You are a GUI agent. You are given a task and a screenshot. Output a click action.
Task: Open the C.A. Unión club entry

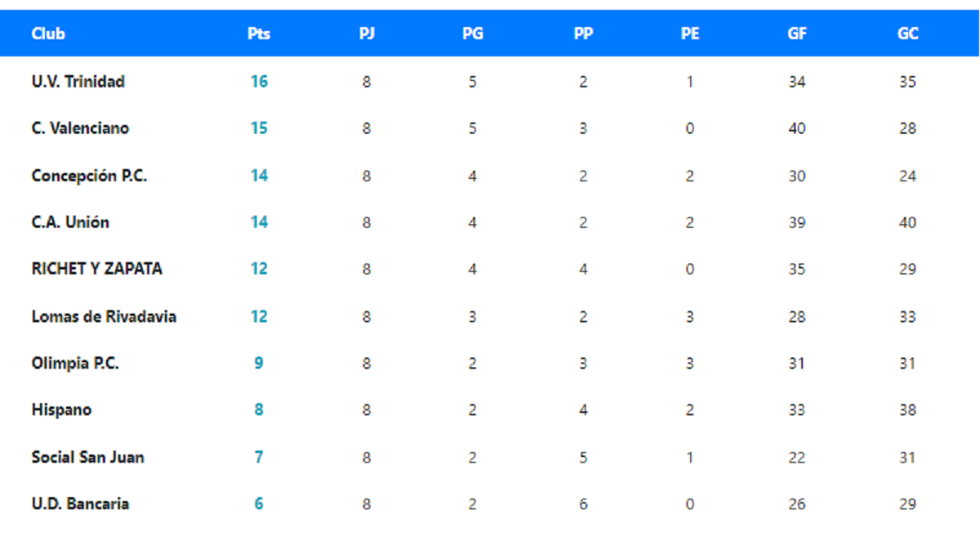(70, 222)
